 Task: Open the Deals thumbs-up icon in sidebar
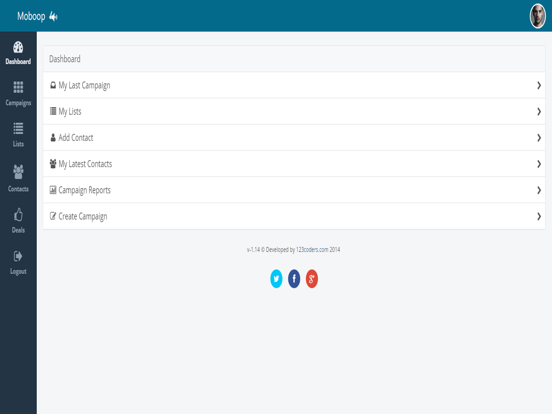[18, 214]
